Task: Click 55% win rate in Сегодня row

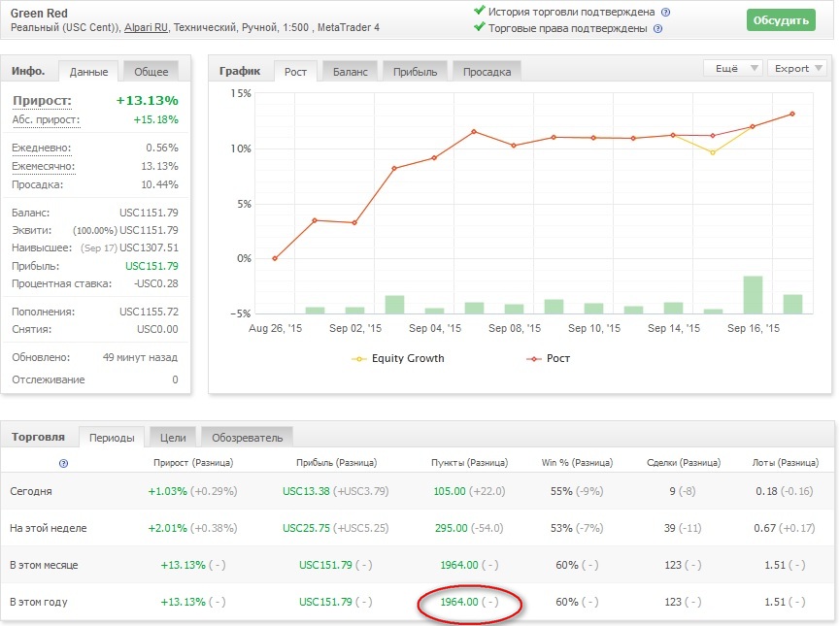Action: [x=561, y=491]
